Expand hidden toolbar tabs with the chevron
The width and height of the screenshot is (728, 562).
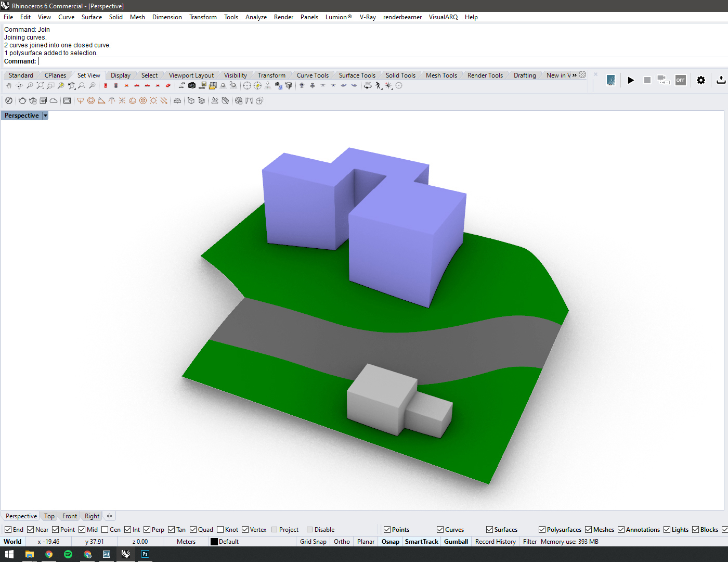[575, 75]
